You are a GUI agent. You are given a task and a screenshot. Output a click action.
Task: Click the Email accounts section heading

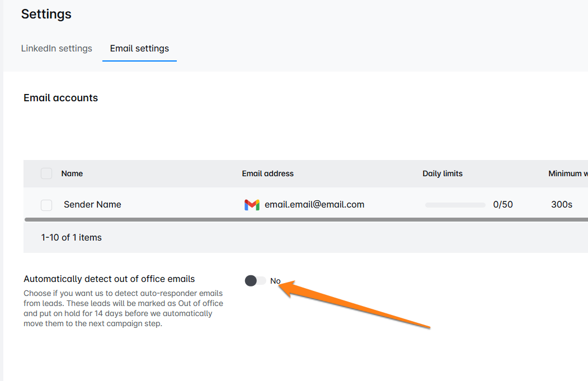(60, 98)
